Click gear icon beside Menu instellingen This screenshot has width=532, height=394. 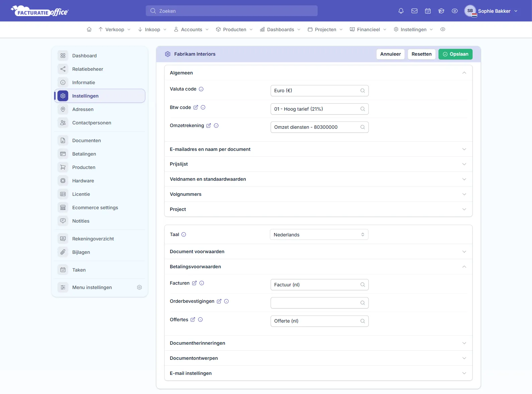pyautogui.click(x=139, y=287)
